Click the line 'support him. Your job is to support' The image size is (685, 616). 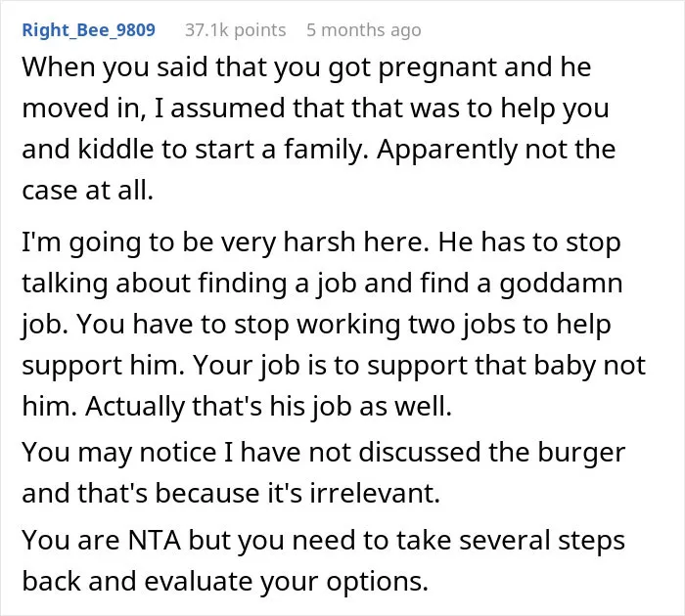click(x=334, y=365)
